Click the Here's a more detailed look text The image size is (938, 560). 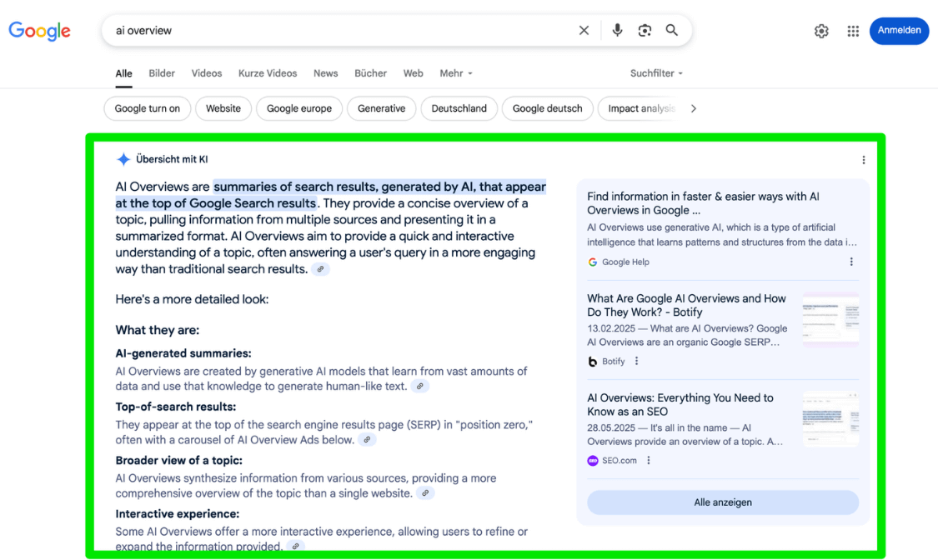click(x=192, y=299)
